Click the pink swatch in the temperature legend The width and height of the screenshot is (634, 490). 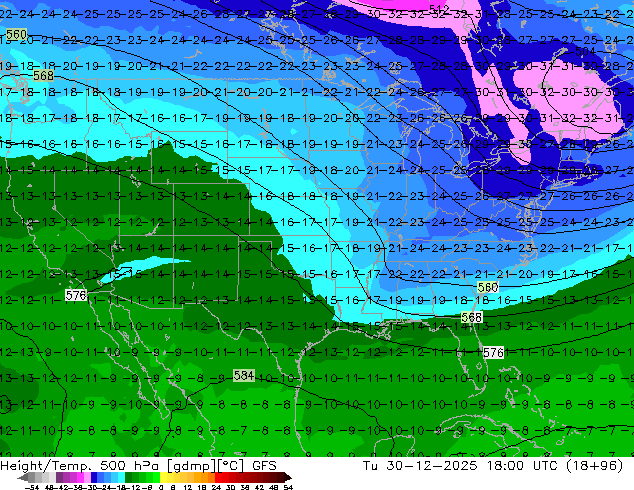(87, 477)
